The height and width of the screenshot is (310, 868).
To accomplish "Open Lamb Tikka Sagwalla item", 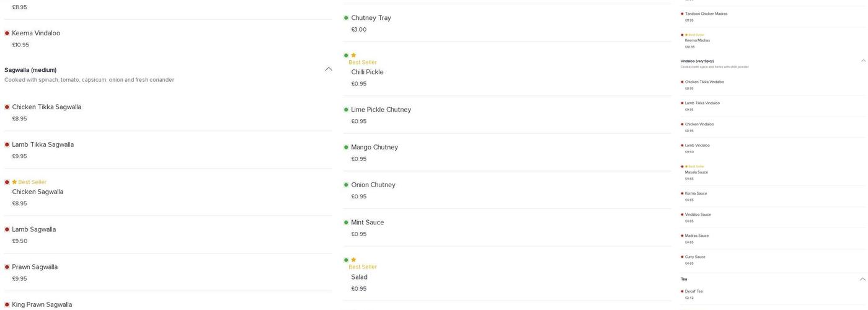I will [43, 144].
